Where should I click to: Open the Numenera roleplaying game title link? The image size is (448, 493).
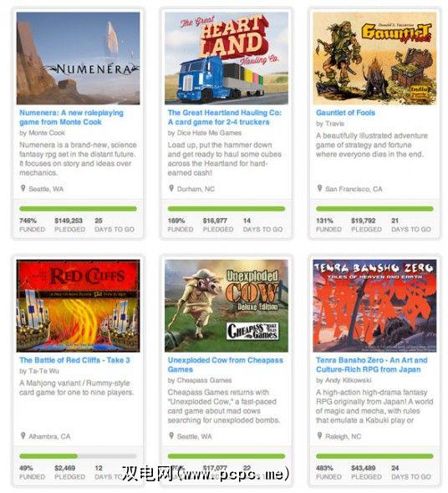click(71, 117)
